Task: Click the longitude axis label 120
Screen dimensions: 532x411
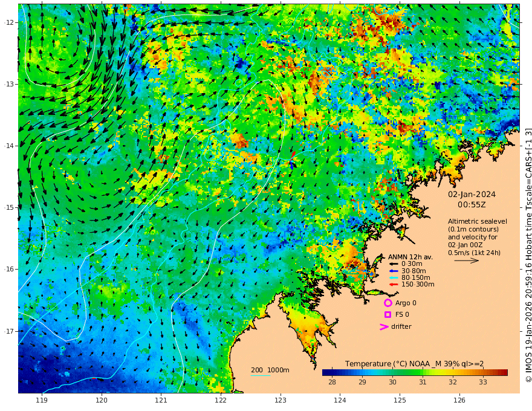Action: (102, 401)
